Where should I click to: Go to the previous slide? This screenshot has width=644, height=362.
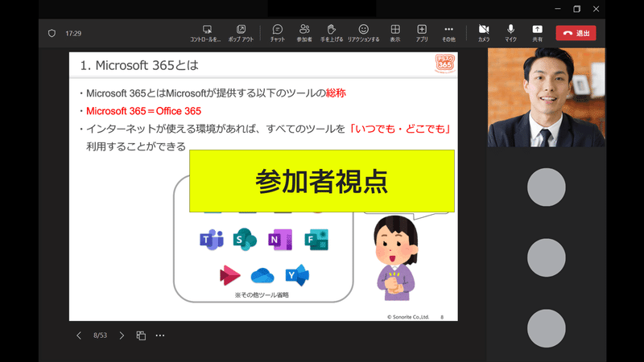tap(79, 335)
